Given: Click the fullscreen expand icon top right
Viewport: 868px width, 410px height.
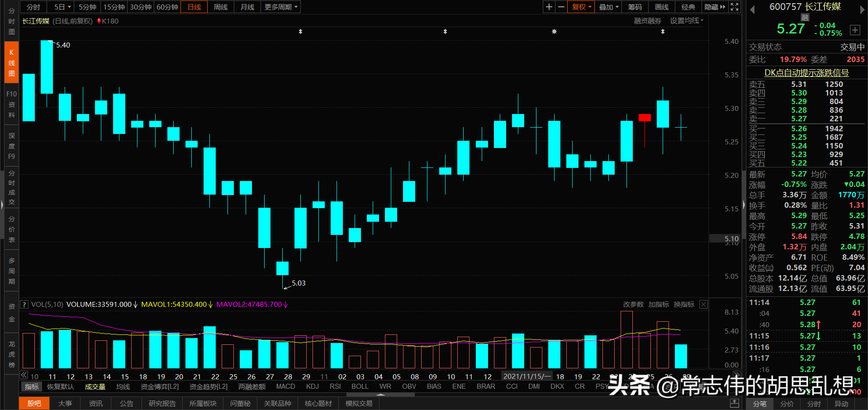Looking at the screenshot, I should pyautogui.click(x=734, y=7).
